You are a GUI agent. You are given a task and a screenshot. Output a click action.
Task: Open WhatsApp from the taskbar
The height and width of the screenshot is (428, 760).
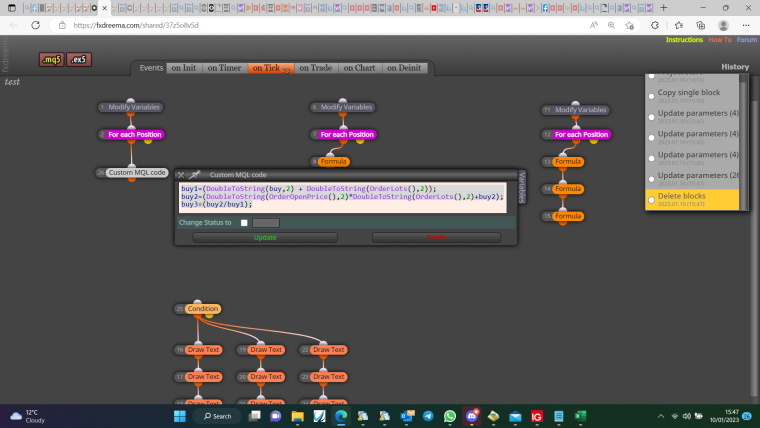click(x=450, y=416)
